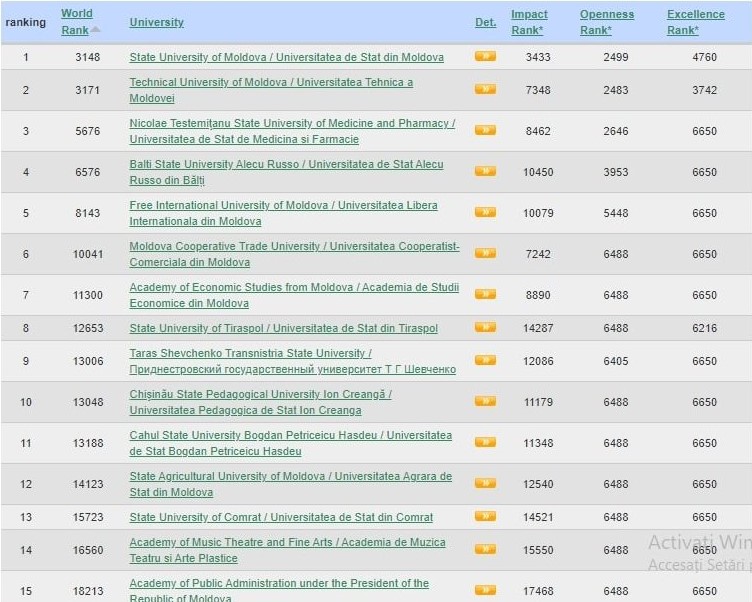This screenshot has height=602, width=752.
Task: Open Cahul State University Bogdan Petriceicu Hasdeu link
Action: 291,443
